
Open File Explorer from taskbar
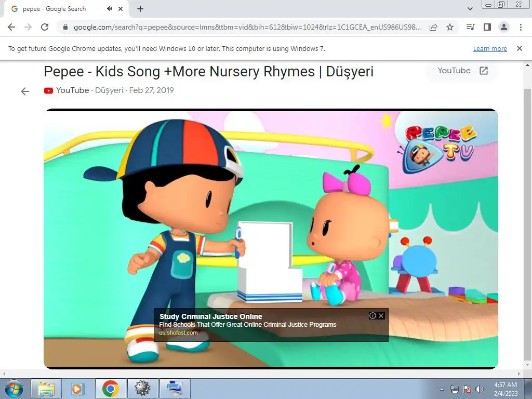pos(46,389)
